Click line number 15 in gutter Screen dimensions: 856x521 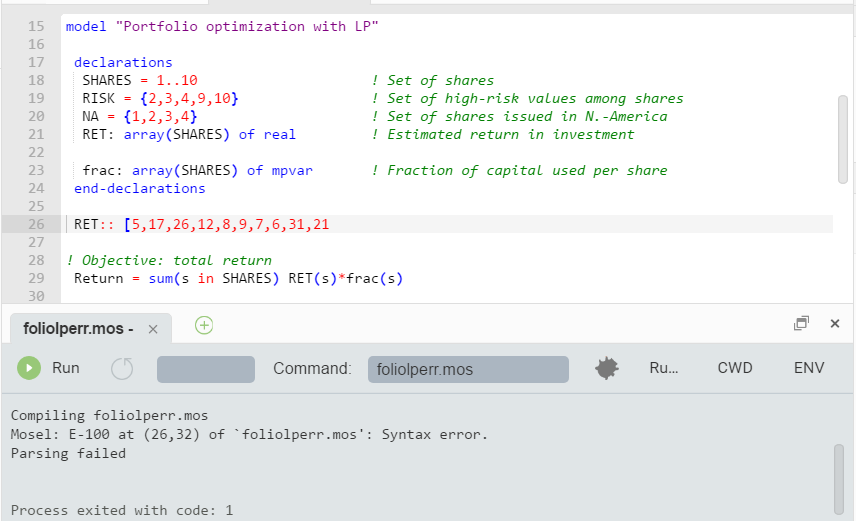pos(36,26)
